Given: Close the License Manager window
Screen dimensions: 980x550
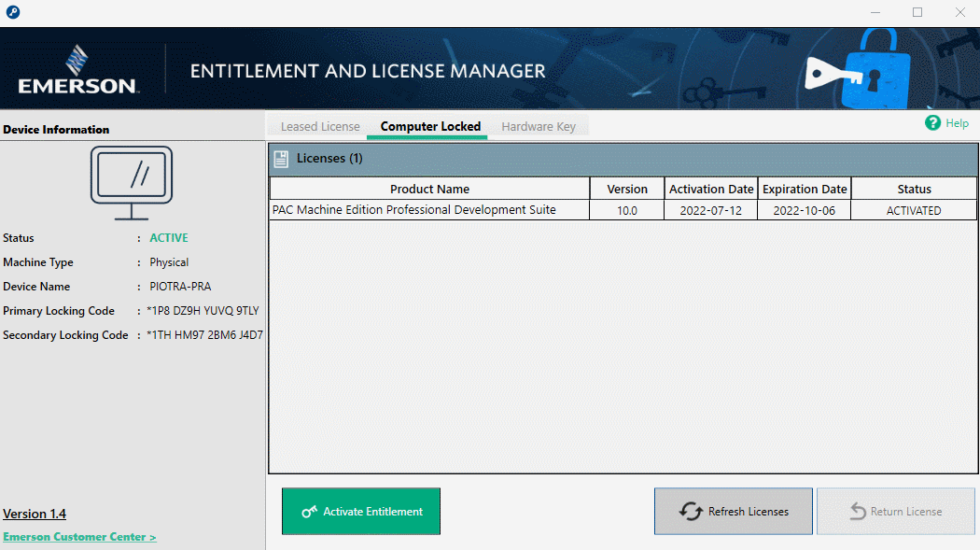Looking at the screenshot, I should 960,12.
